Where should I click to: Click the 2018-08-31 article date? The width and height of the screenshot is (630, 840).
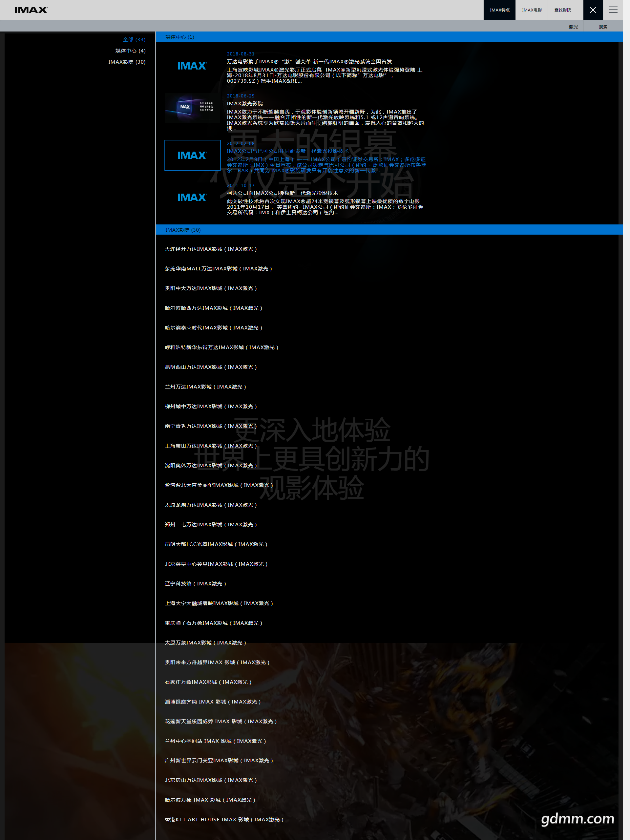241,54
